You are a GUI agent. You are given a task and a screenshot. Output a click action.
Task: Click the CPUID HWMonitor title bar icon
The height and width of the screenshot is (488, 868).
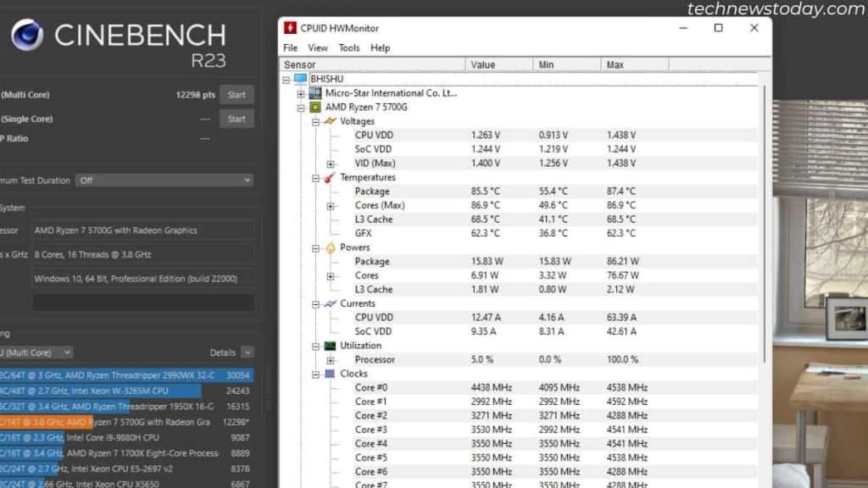[290, 28]
